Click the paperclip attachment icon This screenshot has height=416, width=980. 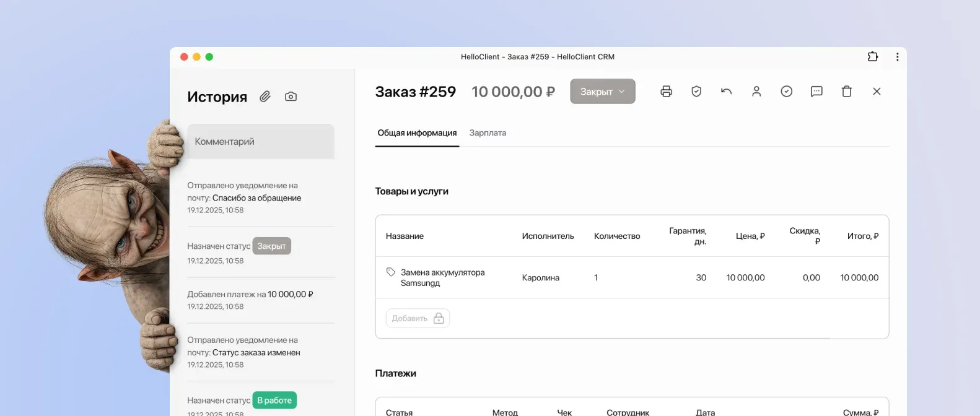tap(265, 97)
